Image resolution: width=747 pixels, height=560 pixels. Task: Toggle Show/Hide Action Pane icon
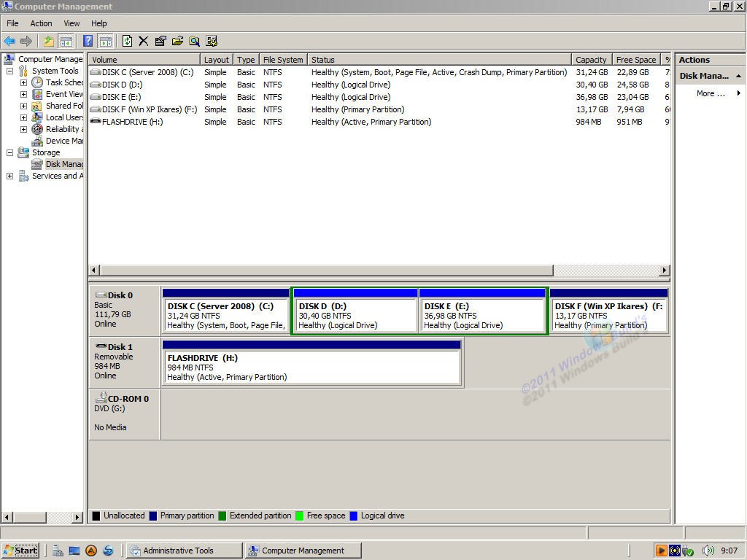(x=105, y=42)
